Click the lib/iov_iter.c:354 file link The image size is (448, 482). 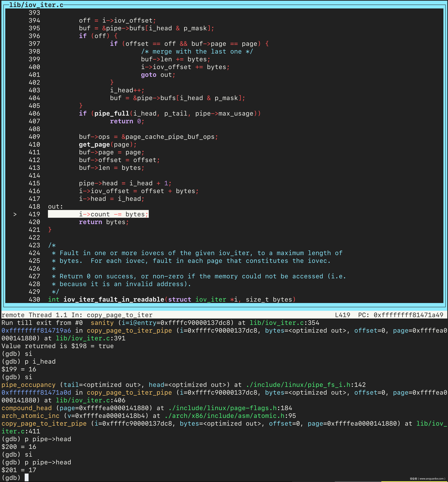(x=284, y=323)
